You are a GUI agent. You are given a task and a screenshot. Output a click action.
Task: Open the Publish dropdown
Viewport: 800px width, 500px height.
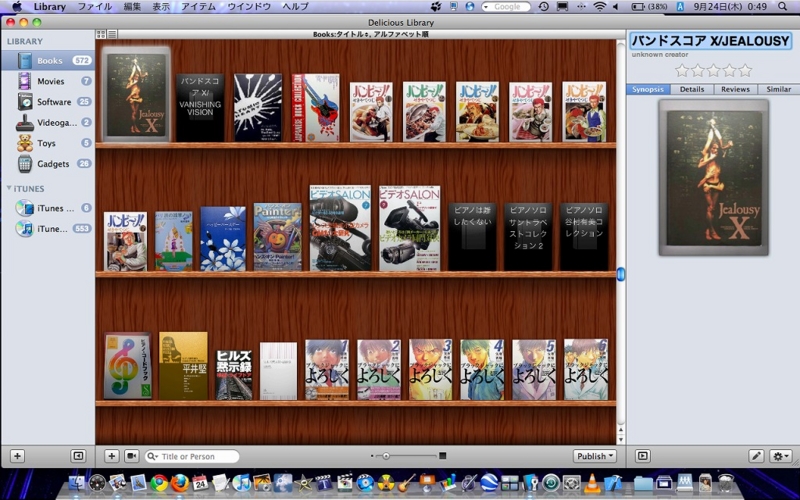tap(595, 456)
